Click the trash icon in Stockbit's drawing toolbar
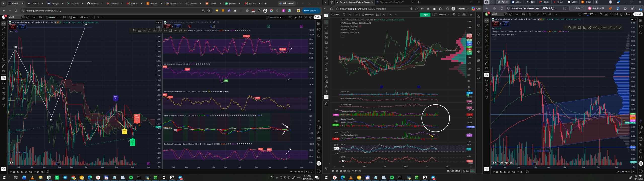This screenshot has height=181, width=644. [326, 104]
